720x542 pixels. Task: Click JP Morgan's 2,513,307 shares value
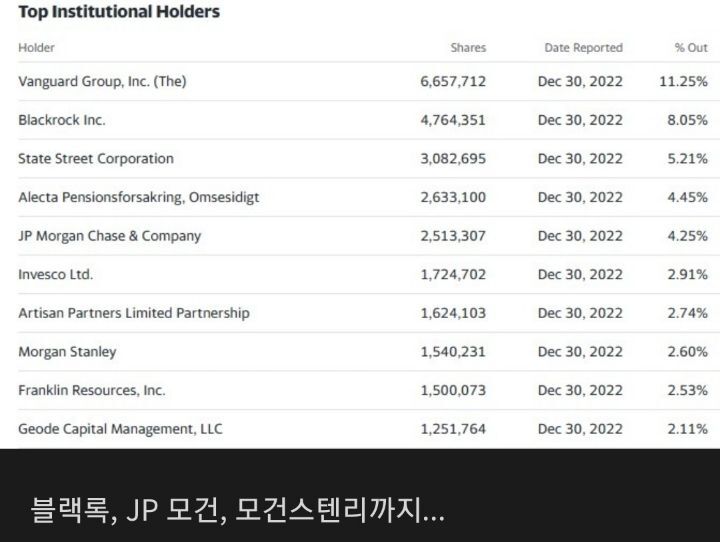click(x=453, y=236)
